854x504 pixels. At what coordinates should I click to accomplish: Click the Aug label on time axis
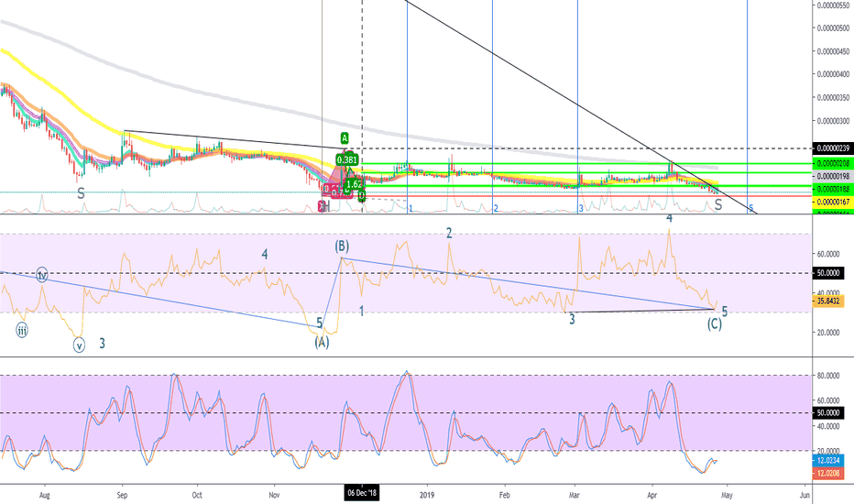[45, 495]
